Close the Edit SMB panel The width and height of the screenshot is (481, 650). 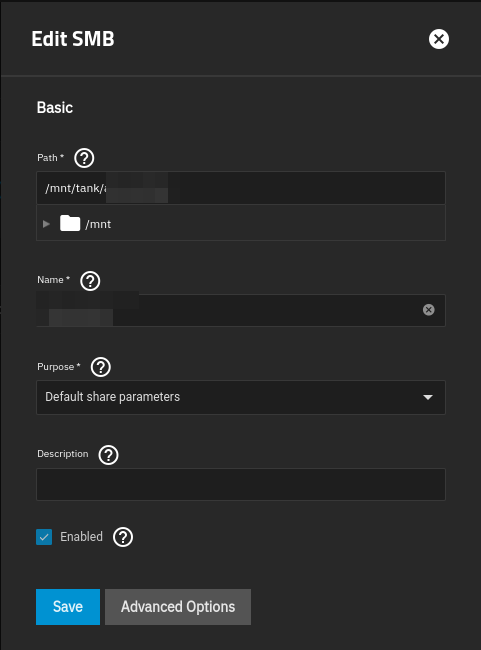click(x=439, y=39)
